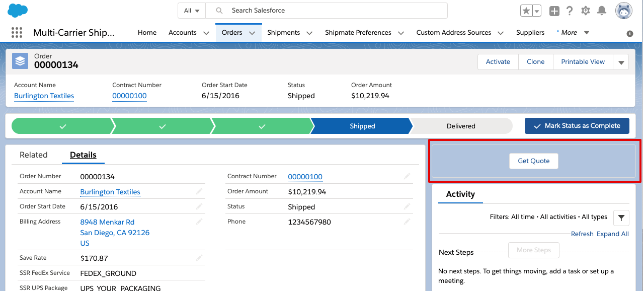Click the More Steps button

pos(534,250)
